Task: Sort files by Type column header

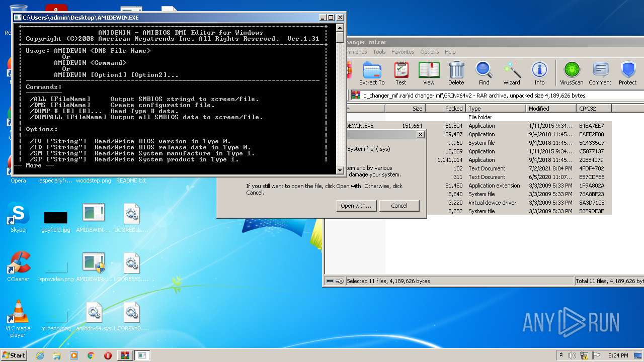Action: tap(496, 108)
